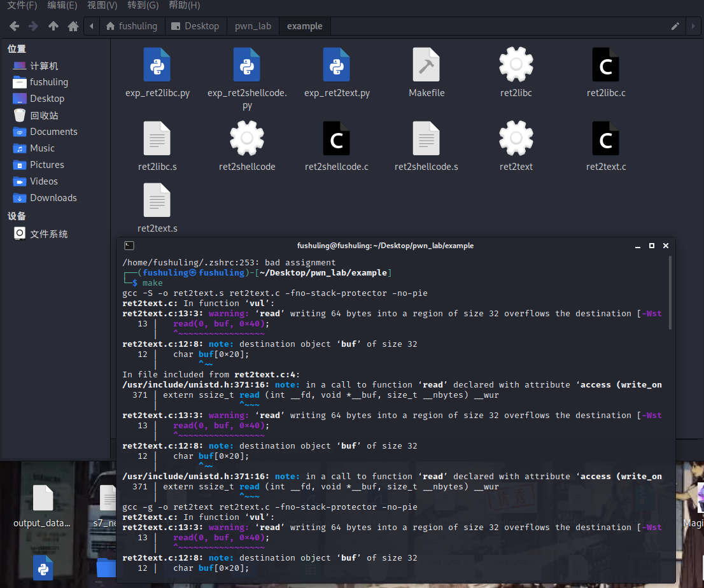Image resolution: width=704 pixels, height=588 pixels.
Task: Toggle path edit pencil icon
Action: coord(675,26)
